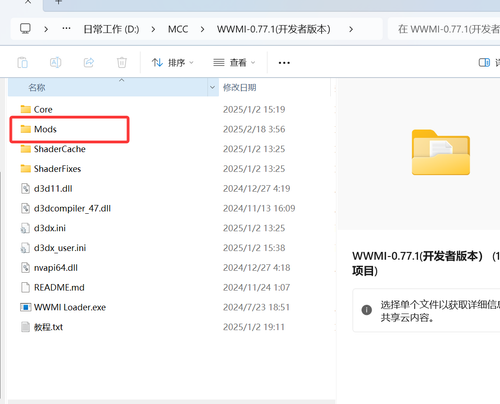500x404 pixels.
Task: Select the nvapi64.dll file icon
Action: pos(26,268)
